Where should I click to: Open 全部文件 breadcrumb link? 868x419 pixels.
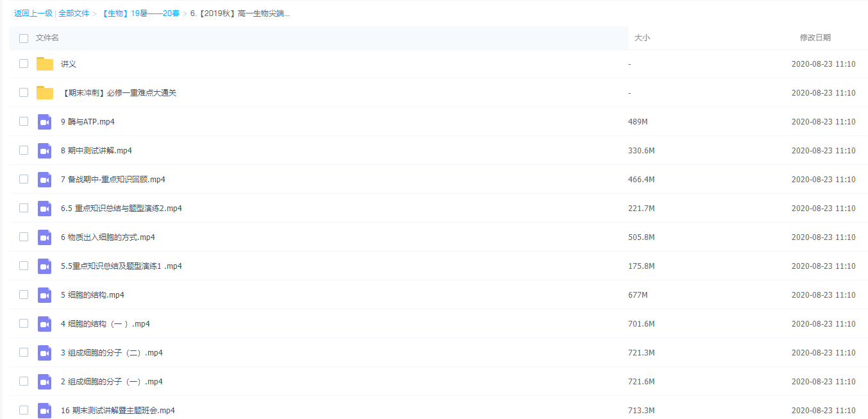(74, 13)
